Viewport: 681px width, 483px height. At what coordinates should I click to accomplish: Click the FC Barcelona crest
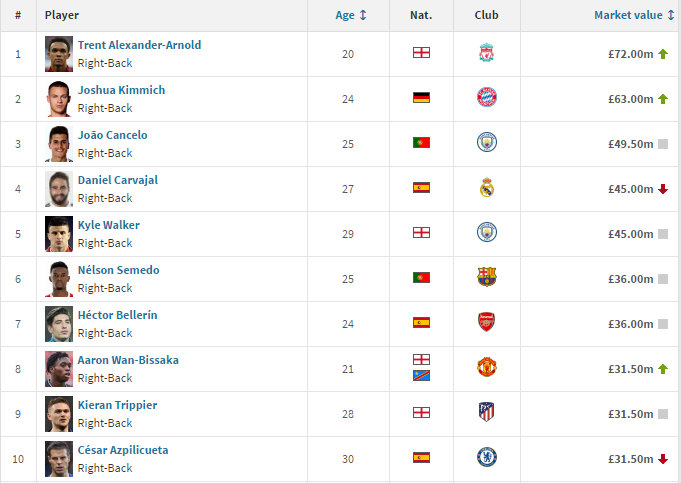[486, 277]
